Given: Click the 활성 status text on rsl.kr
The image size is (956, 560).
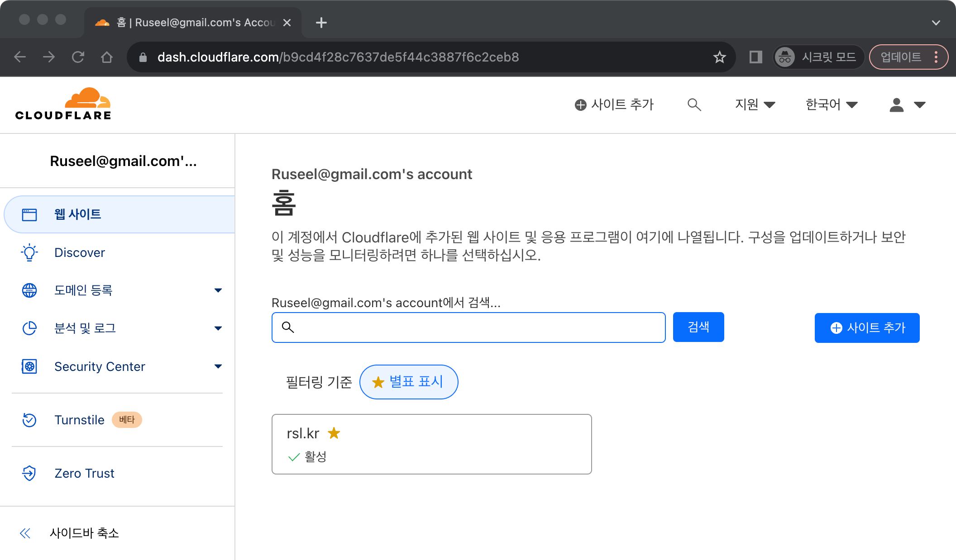Looking at the screenshot, I should [315, 457].
